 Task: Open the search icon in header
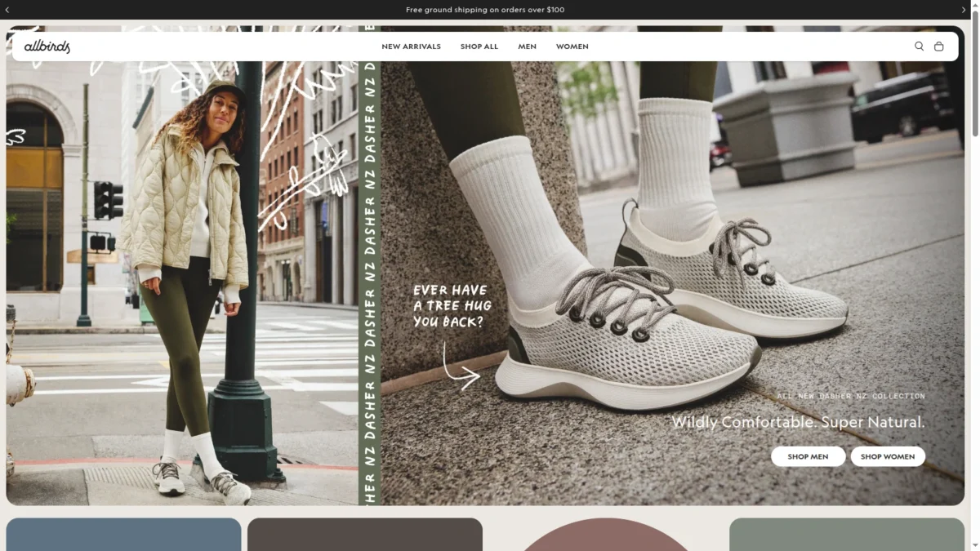(x=919, y=47)
